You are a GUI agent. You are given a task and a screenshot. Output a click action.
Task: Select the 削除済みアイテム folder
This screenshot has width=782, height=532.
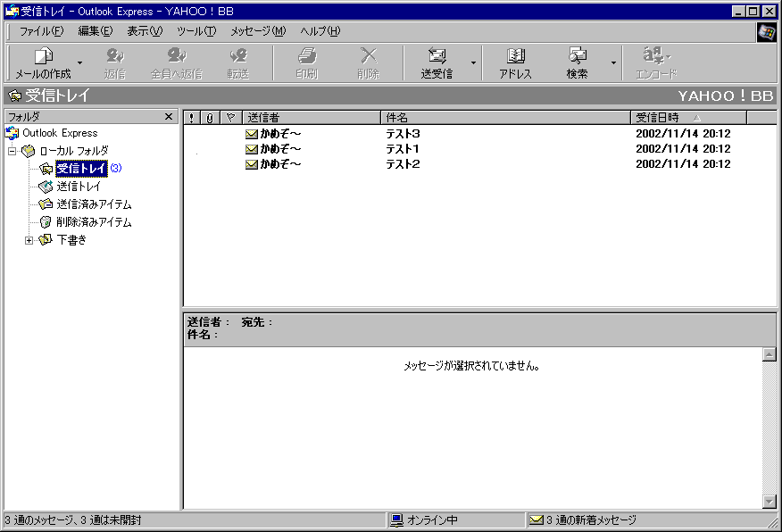(94, 222)
